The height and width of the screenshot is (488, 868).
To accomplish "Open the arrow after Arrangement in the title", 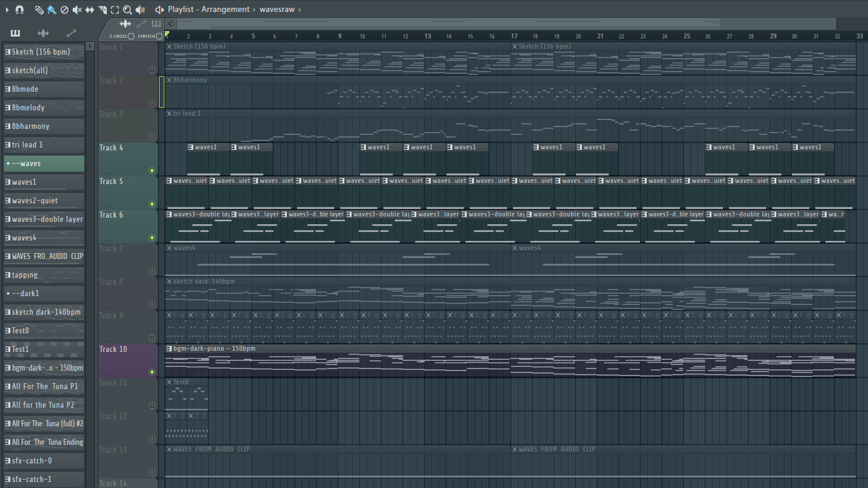I will [x=254, y=10].
